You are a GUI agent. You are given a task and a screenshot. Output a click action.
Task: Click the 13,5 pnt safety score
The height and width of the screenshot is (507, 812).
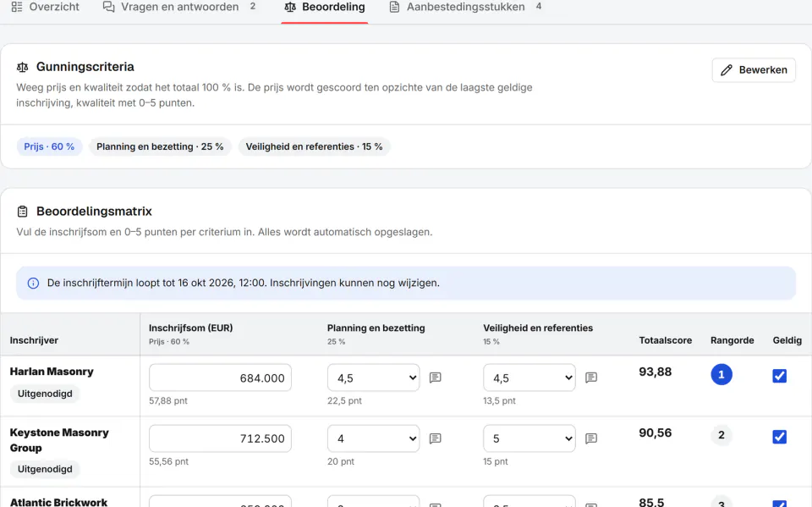tap(499, 400)
